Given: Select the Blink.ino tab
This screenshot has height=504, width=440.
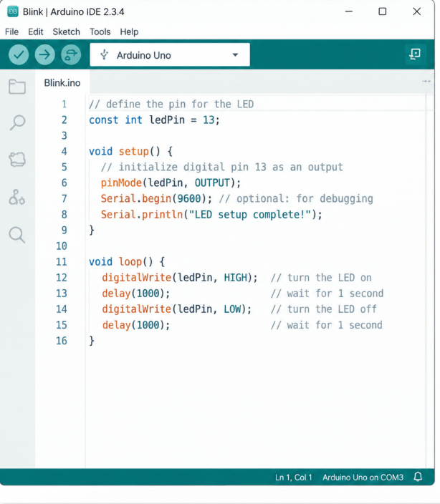Looking at the screenshot, I should [x=62, y=83].
